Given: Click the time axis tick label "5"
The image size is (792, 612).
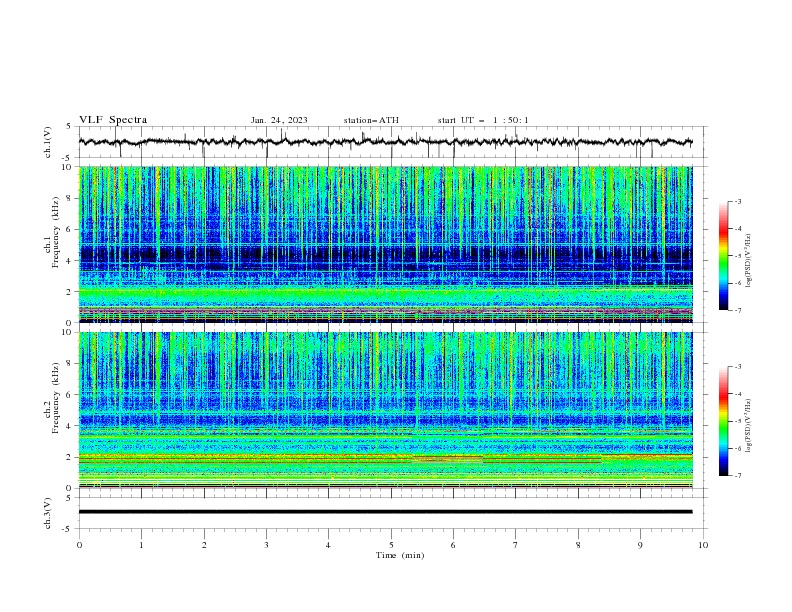Looking at the screenshot, I should (x=391, y=545).
